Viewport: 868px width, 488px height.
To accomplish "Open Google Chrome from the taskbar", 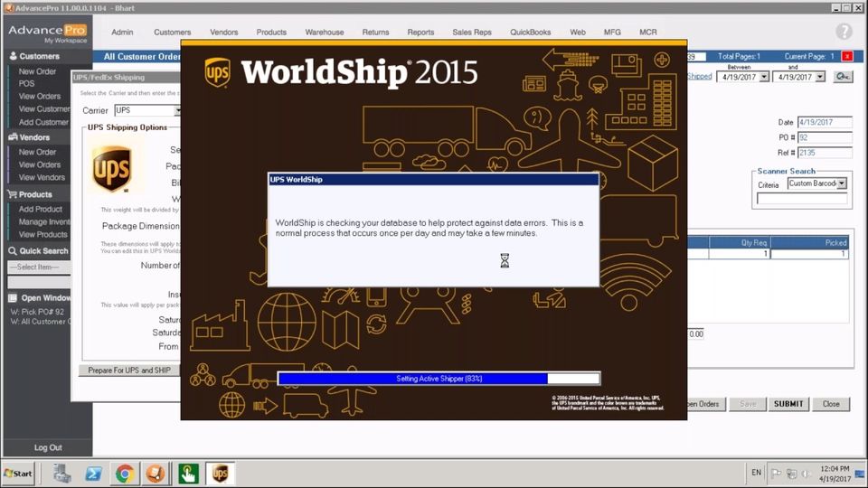I will click(x=125, y=474).
